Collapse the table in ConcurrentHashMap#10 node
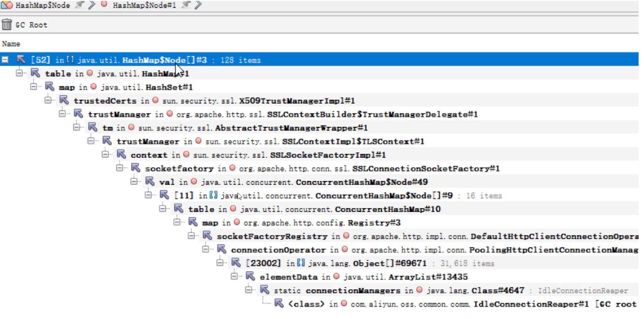 (x=162, y=209)
